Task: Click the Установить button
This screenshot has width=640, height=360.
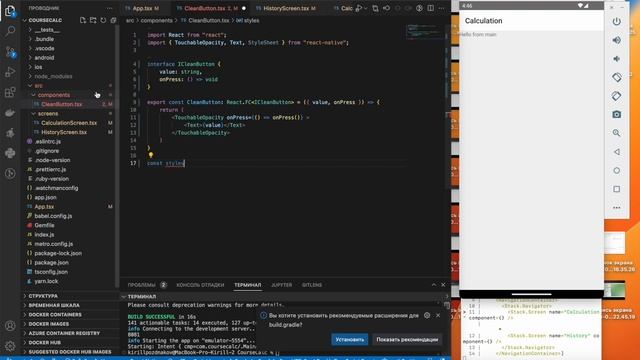Action: (349, 340)
